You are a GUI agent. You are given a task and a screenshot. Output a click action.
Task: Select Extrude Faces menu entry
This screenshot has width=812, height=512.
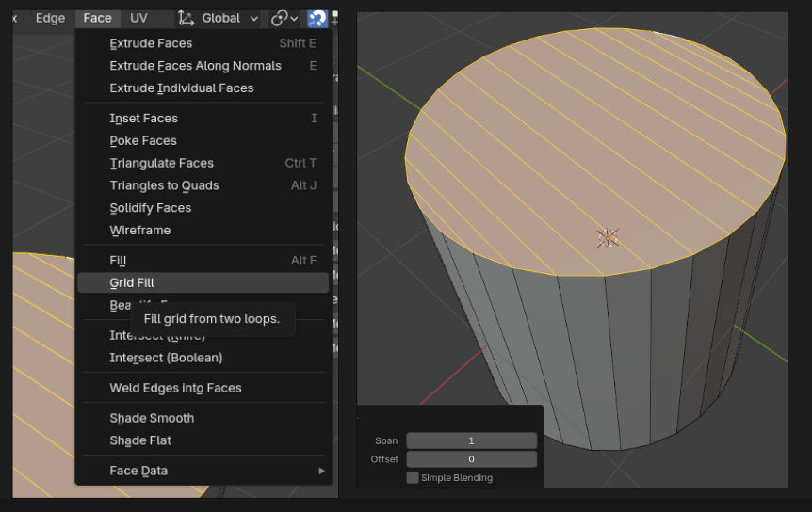(x=151, y=43)
